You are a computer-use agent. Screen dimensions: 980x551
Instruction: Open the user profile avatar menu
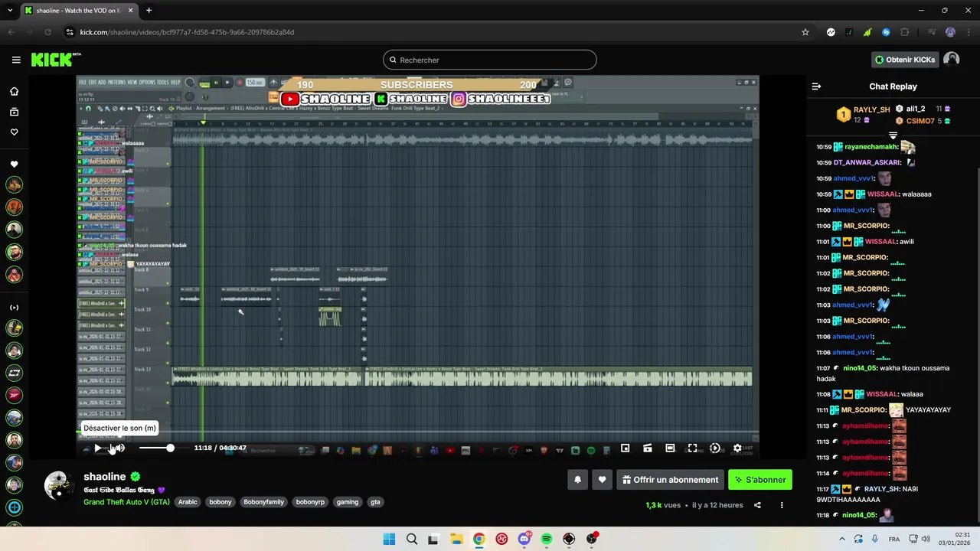(x=952, y=60)
